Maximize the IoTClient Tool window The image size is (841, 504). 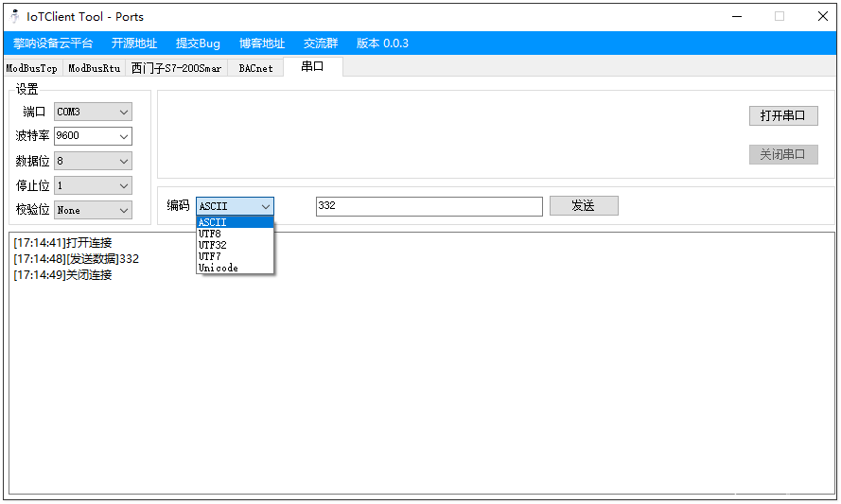tap(780, 17)
